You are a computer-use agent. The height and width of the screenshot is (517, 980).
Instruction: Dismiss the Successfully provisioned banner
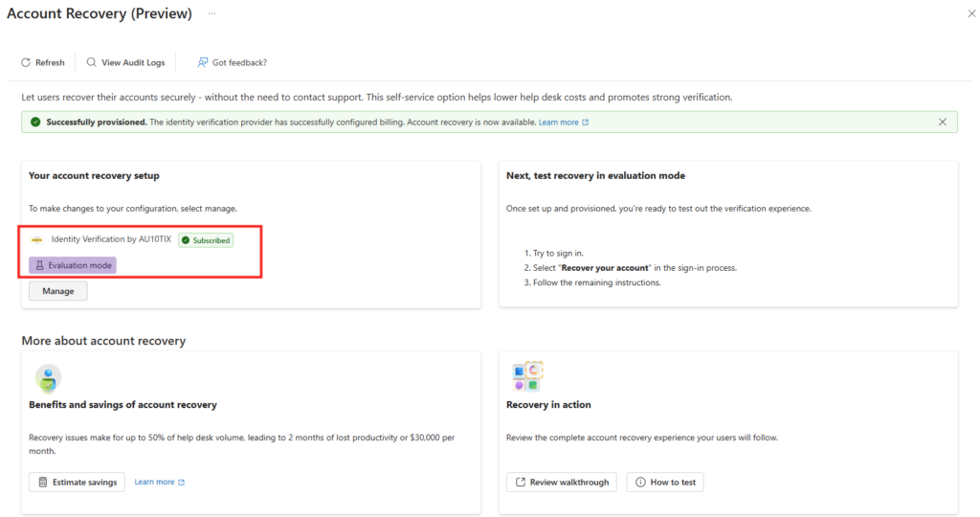pos(943,123)
